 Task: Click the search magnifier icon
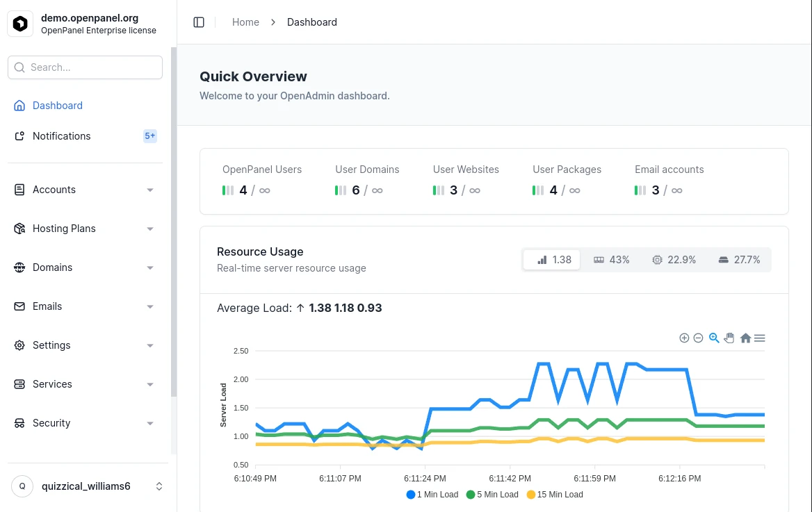click(x=19, y=67)
